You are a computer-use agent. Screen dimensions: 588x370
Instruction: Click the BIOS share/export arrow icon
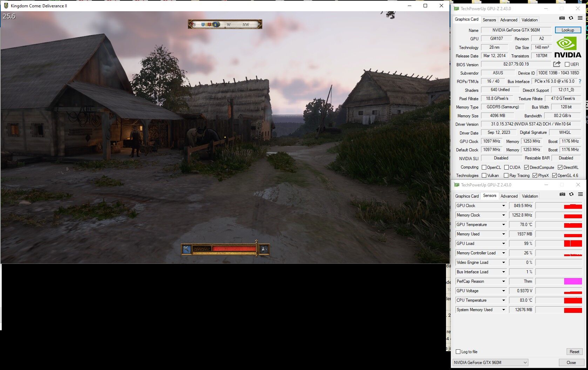[x=557, y=64]
